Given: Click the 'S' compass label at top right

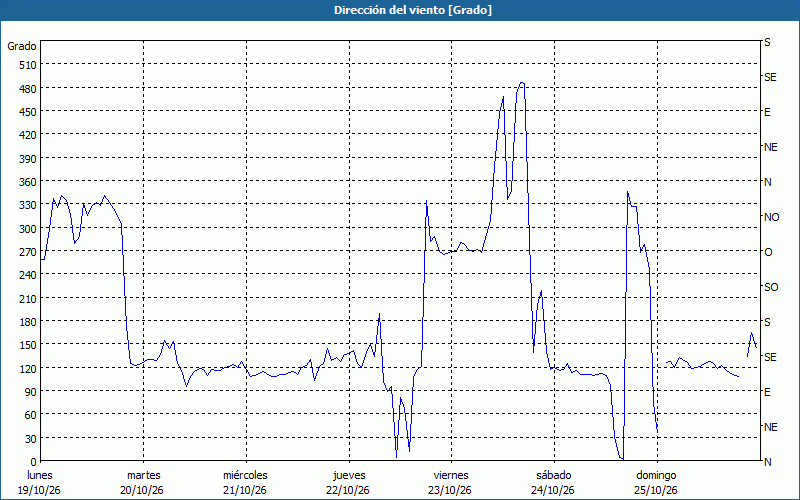Looking at the screenshot, I should (x=767, y=42).
